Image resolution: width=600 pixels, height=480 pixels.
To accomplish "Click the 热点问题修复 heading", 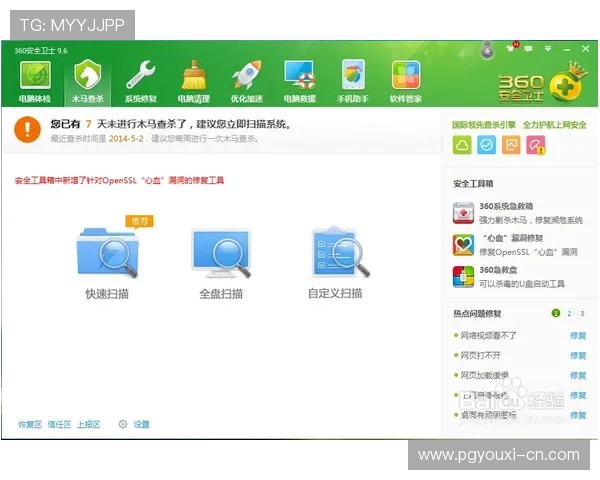I will 477,314.
